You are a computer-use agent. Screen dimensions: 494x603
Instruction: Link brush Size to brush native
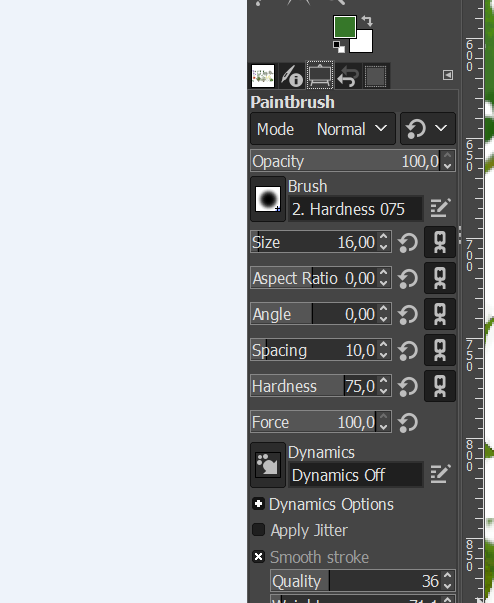pyautogui.click(x=440, y=242)
